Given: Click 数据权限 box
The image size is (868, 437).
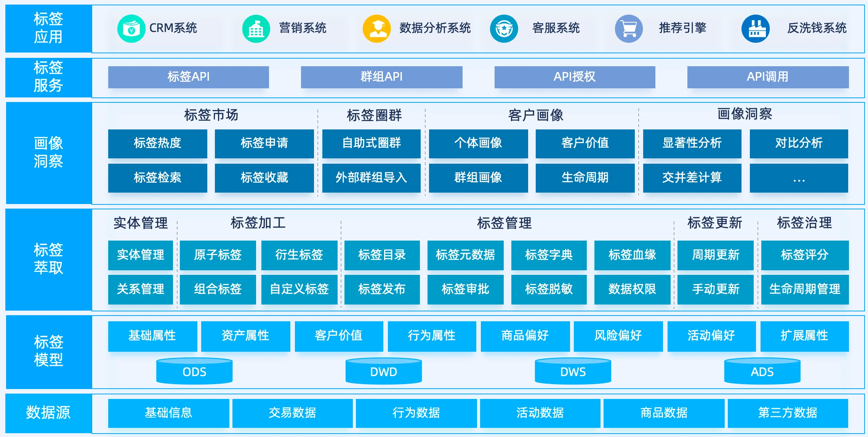Looking at the screenshot, I should point(633,289).
